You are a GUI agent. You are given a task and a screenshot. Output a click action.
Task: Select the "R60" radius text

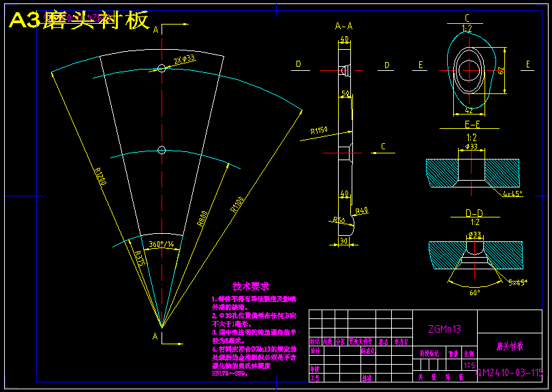coord(339,220)
